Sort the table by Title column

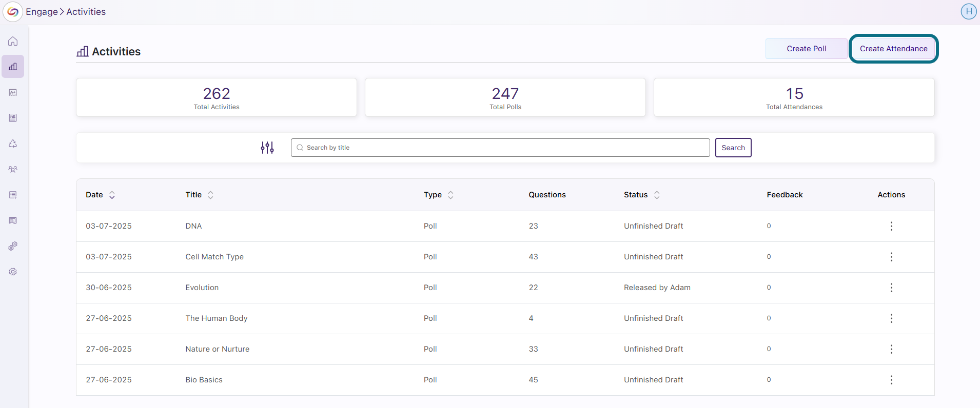[210, 195]
